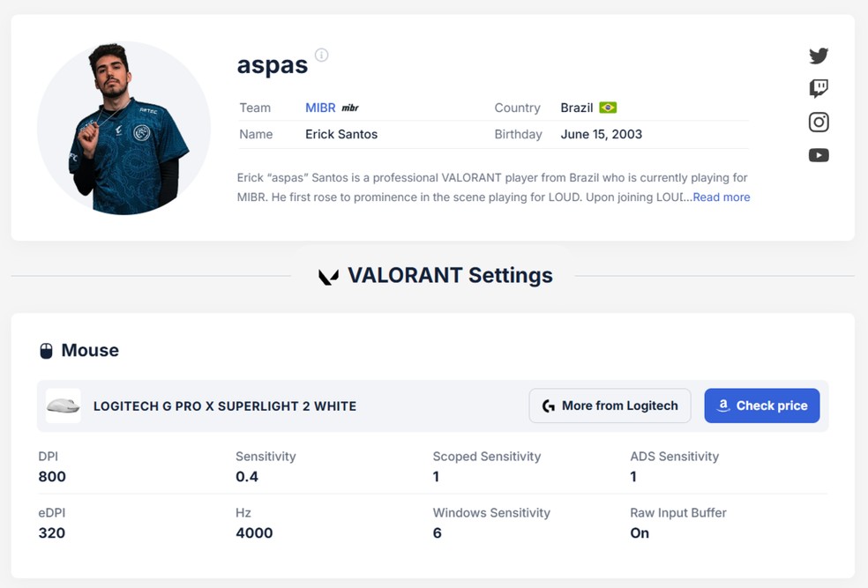The width and height of the screenshot is (868, 588).
Task: Click the aspas player name heading
Action: pyautogui.click(x=272, y=65)
